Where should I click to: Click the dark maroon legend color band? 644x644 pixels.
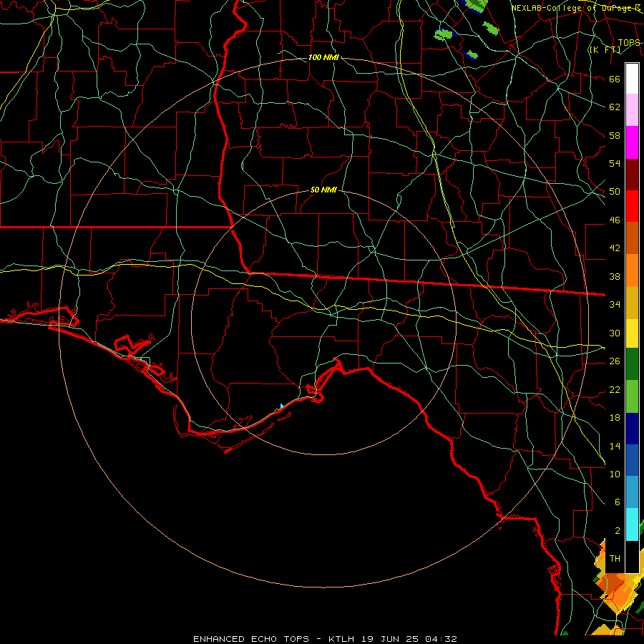[632, 175]
